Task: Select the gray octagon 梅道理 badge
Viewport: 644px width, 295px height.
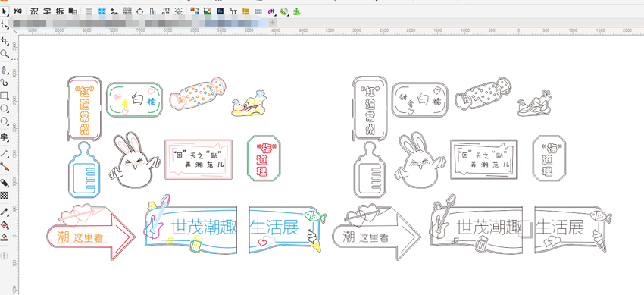Action: (549, 158)
